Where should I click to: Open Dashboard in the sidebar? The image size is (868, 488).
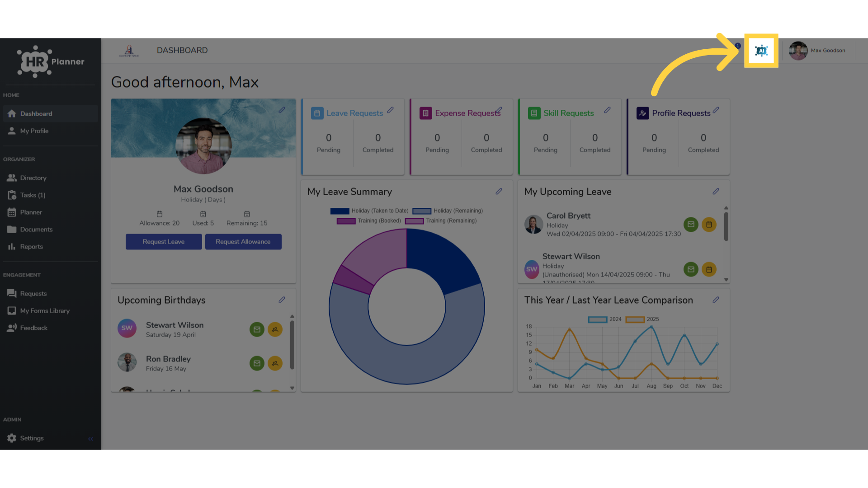(x=51, y=114)
